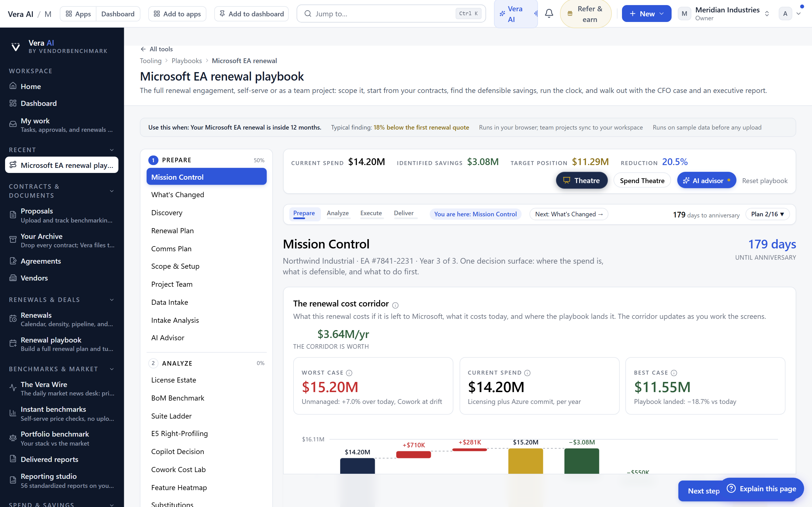This screenshot has width=812, height=507.
Task: Switch to the Analyze tab
Action: (x=337, y=213)
